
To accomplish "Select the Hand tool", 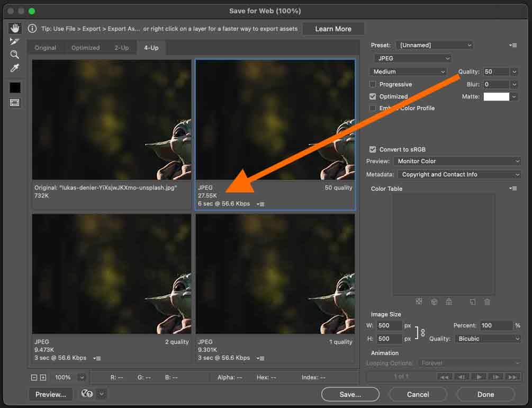I will 15,28.
